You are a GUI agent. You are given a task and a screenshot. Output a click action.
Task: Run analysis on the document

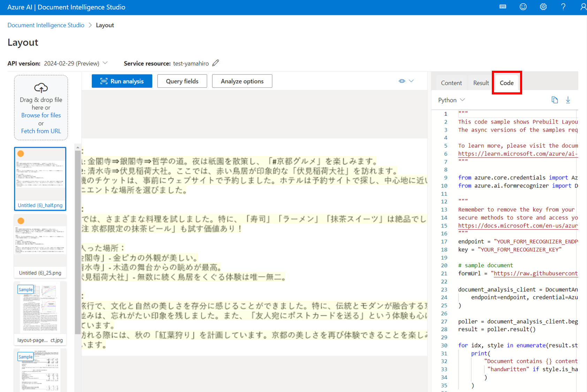(x=122, y=81)
